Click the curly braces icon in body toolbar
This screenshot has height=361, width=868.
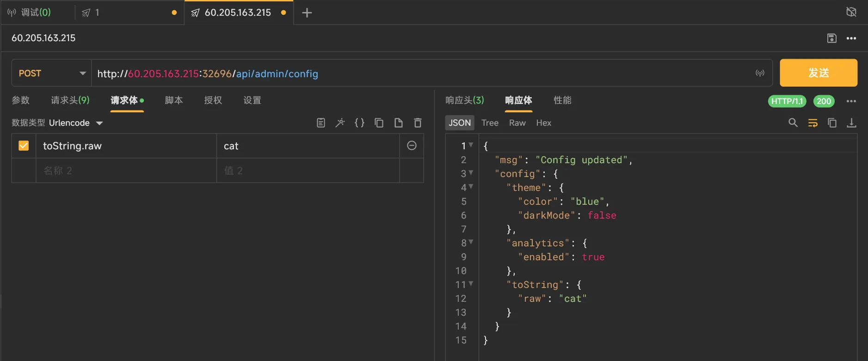[x=359, y=123]
